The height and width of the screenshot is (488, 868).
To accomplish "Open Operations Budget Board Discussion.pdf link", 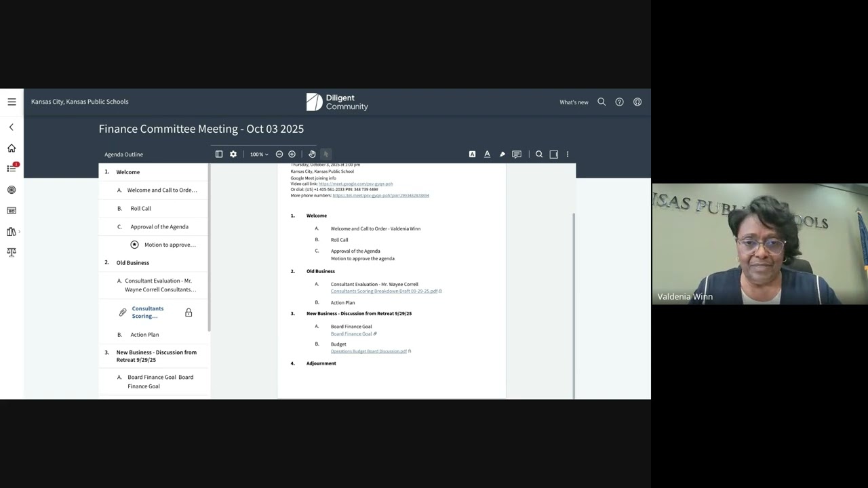I will (369, 352).
